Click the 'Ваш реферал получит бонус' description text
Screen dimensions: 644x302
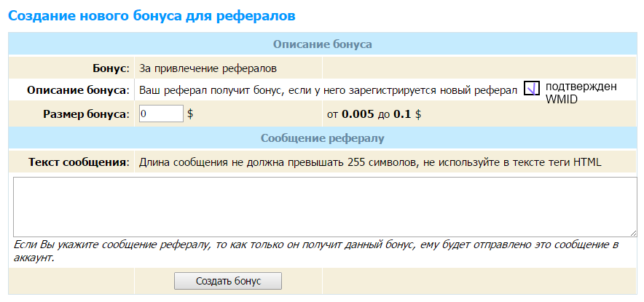point(328,90)
